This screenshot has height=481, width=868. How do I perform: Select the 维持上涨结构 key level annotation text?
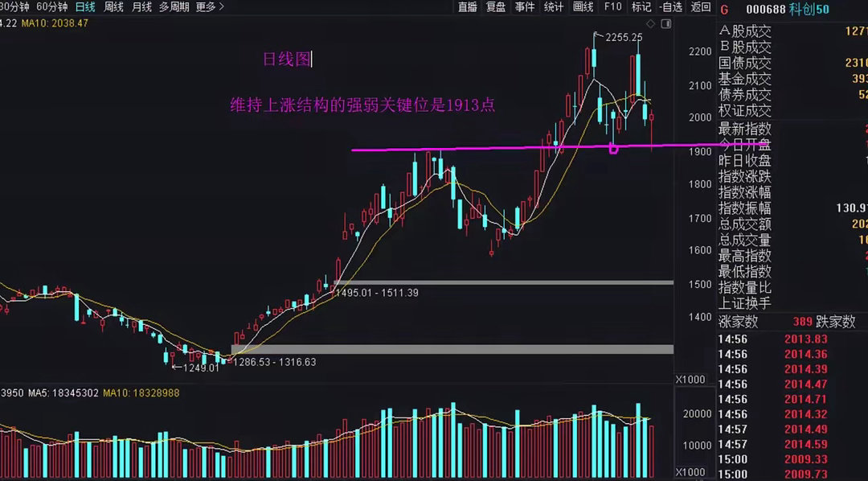click(x=362, y=105)
